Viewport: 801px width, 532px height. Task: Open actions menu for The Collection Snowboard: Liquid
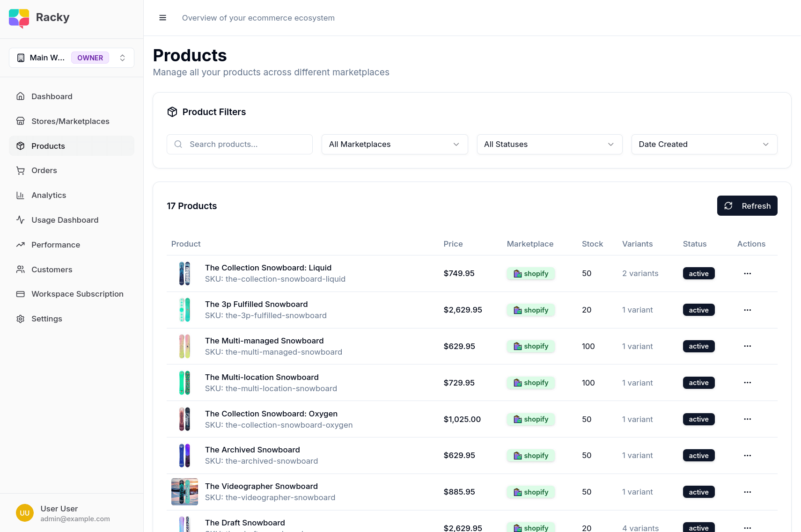pos(747,274)
